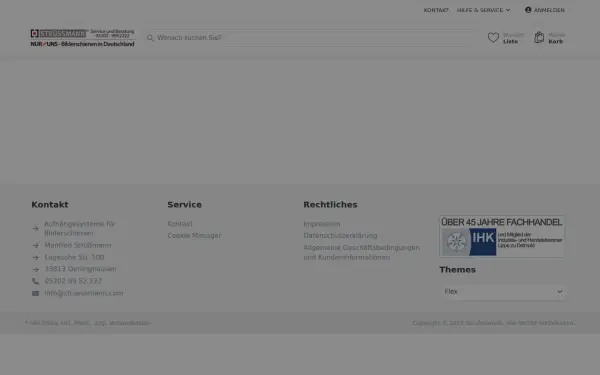Open the Flex themes dropdown
Image resolution: width=600 pixels, height=375 pixels.
pos(502,292)
